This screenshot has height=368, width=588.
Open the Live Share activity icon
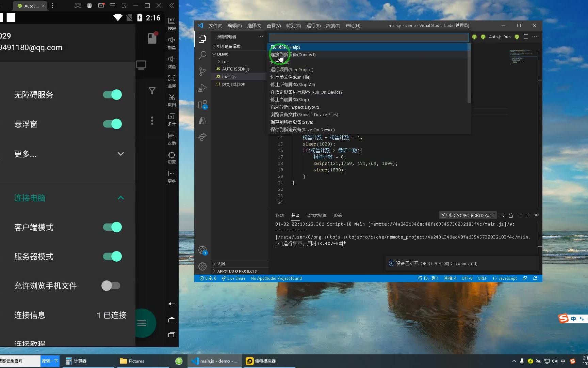tap(202, 137)
